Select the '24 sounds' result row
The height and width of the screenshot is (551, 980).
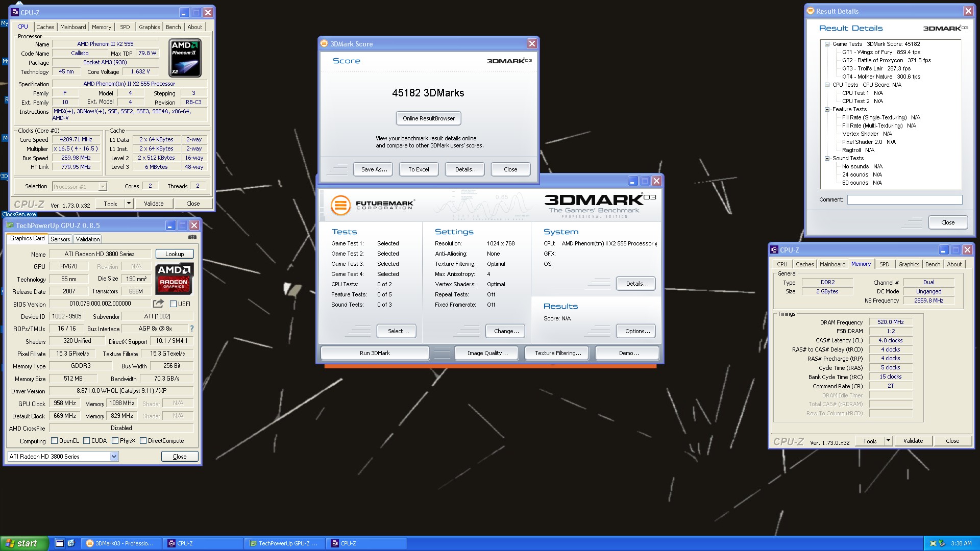pos(862,174)
